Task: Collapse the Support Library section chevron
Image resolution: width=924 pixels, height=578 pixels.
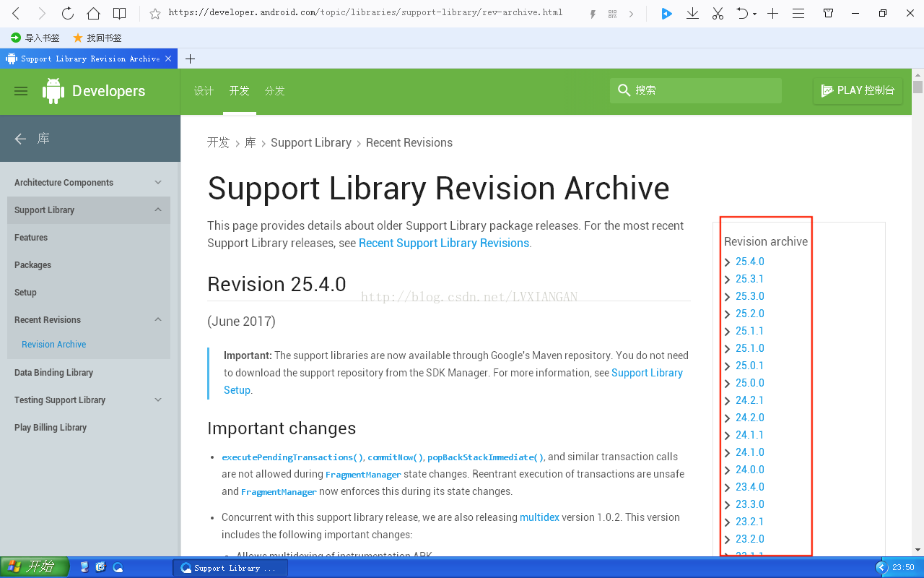Action: tap(158, 210)
